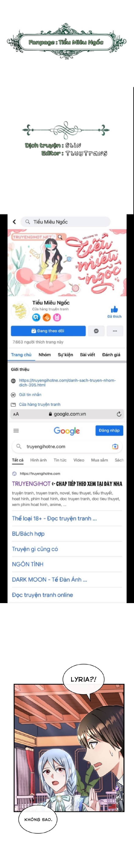Open the DARK MOON result link
This screenshot has height=868, width=134.
click(49, 580)
